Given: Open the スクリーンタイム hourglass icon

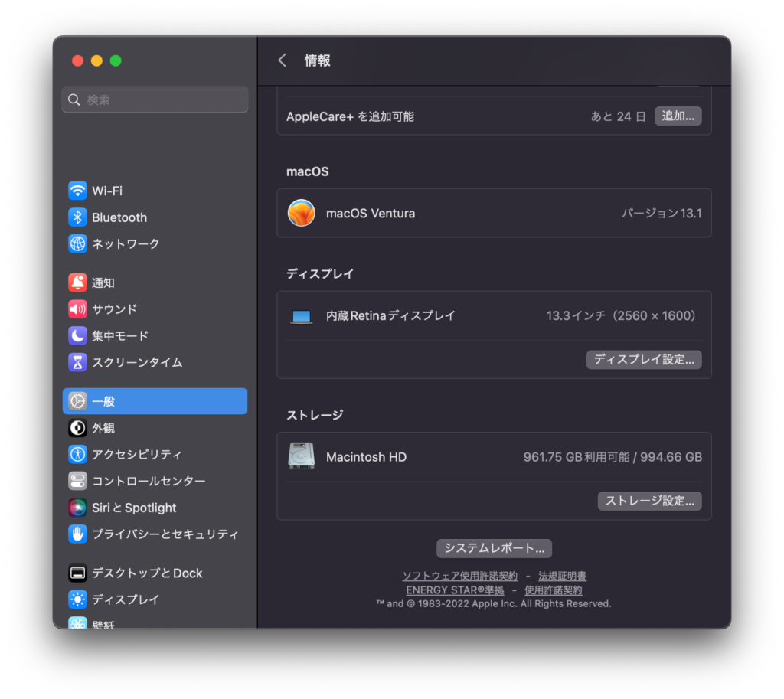Looking at the screenshot, I should point(77,362).
